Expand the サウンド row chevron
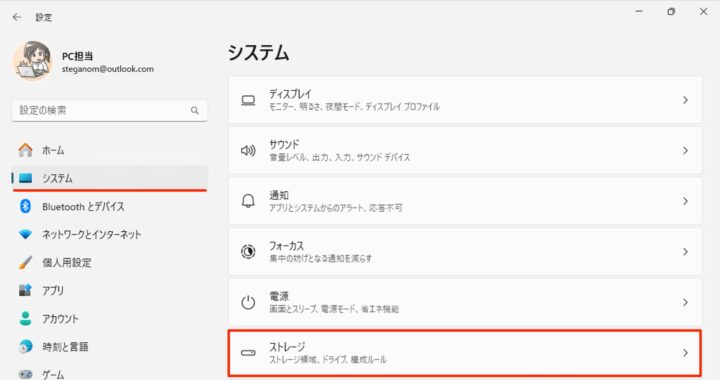Viewport: 720px width, 380px height. [685, 151]
